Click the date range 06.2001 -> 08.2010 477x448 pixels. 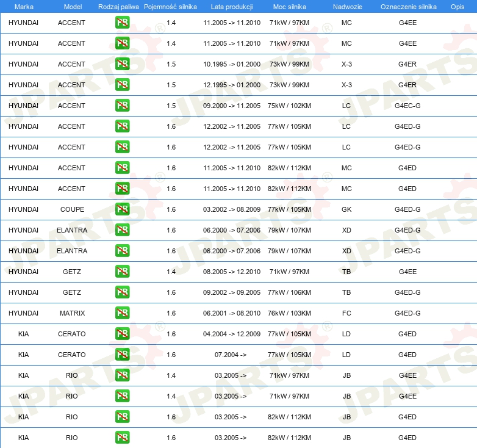232,313
